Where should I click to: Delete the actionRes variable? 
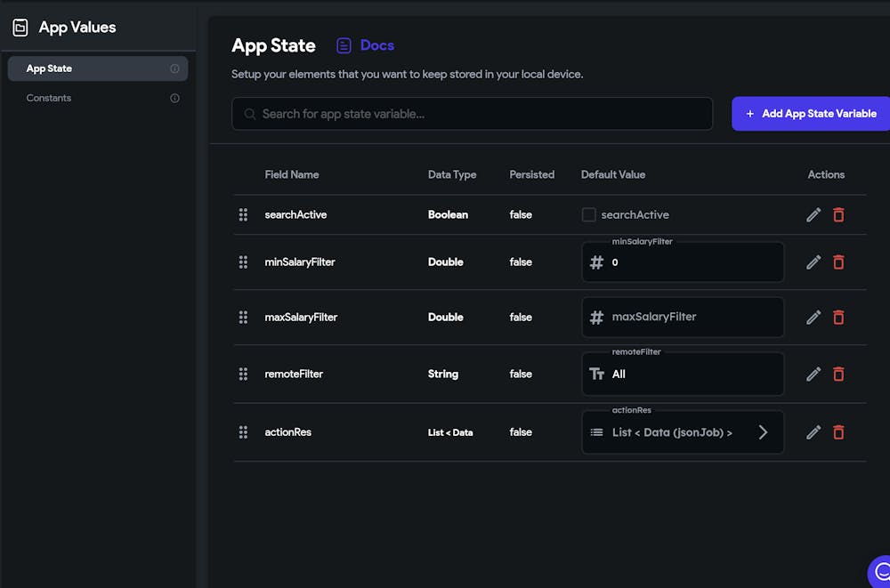838,432
